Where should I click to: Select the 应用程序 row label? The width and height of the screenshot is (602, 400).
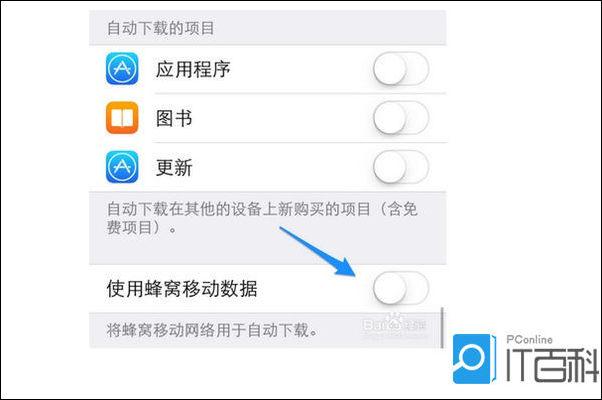[x=193, y=69]
